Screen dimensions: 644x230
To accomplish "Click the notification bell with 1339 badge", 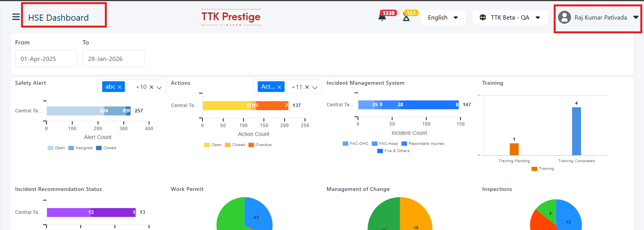I will pos(382,17).
